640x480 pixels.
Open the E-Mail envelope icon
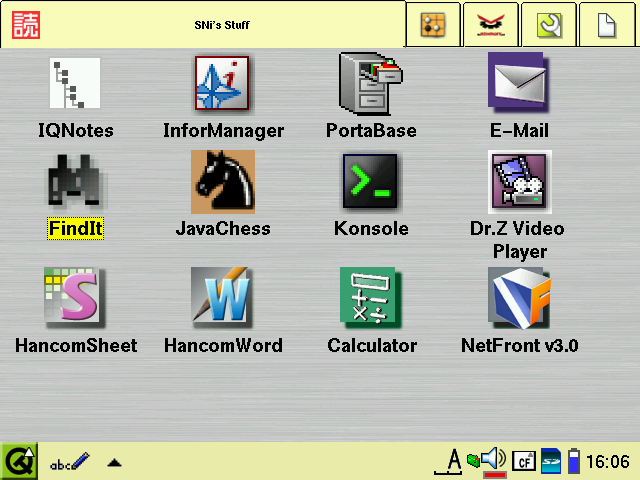(x=518, y=82)
